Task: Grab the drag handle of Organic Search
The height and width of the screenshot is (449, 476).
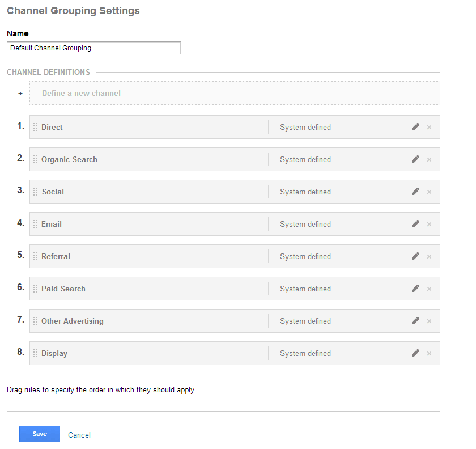Action: [x=35, y=159]
